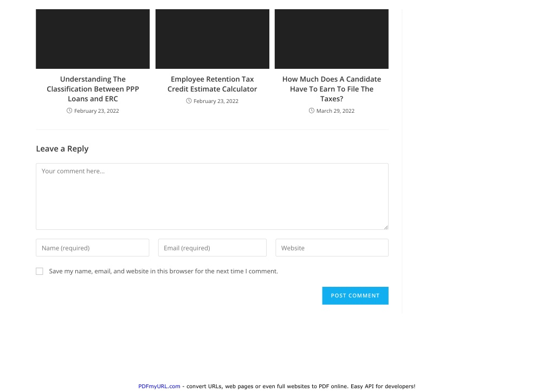555x392 pixels.
Task: Click the Post Comment button
Action: tap(356, 295)
